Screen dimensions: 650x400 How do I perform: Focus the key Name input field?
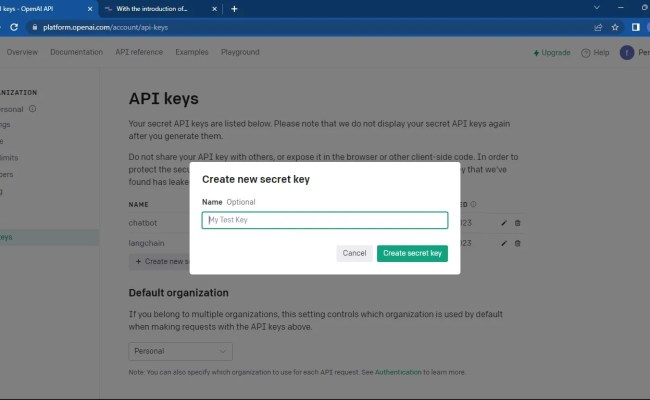point(325,220)
